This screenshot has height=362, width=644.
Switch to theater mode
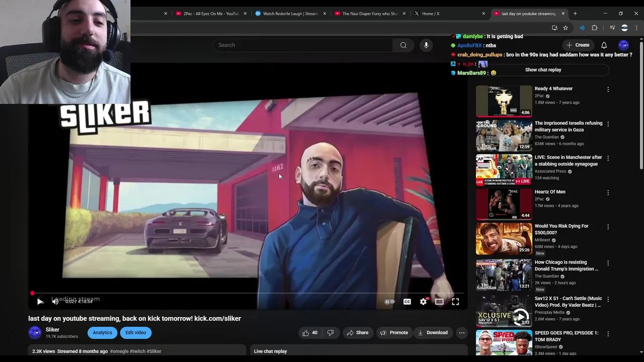click(439, 302)
